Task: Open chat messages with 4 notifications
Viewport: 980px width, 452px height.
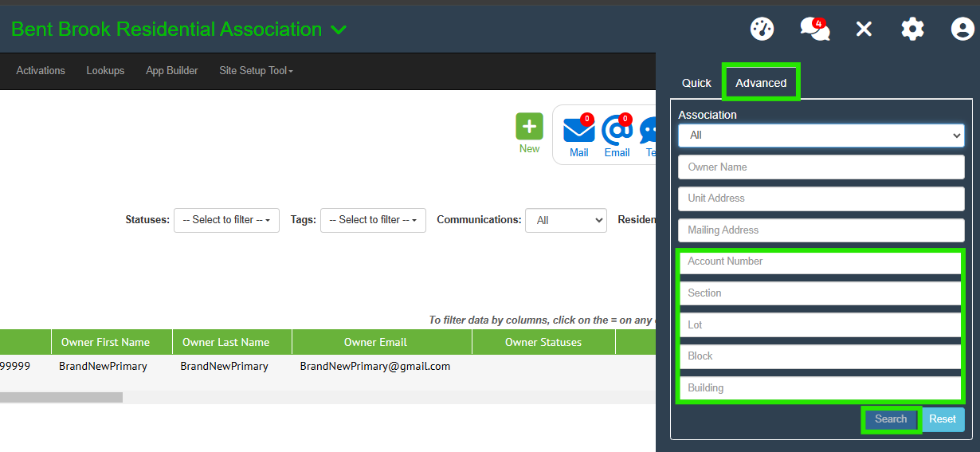Action: tap(814, 29)
